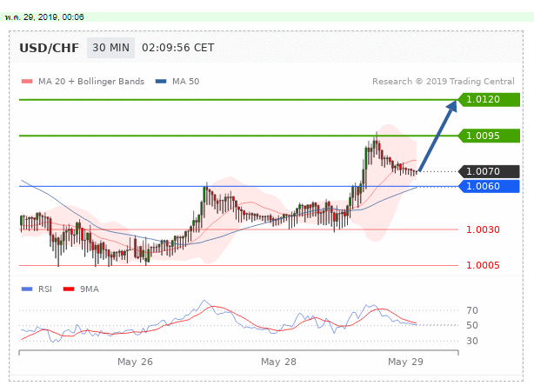Click the USD/CHF pair title
This screenshot has width=534, height=392.
point(49,48)
